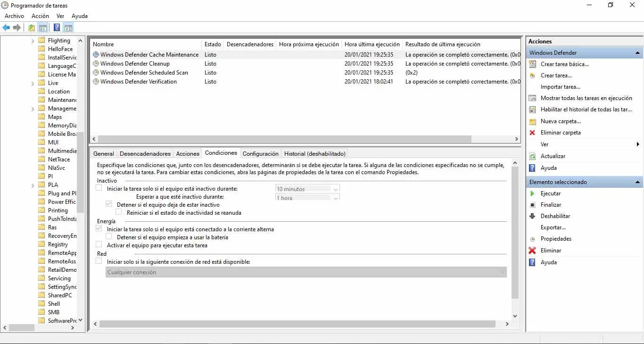Click the clock icon of Windows Defender Scheduled Scan
Image resolution: width=644 pixels, height=344 pixels.
pyautogui.click(x=96, y=73)
